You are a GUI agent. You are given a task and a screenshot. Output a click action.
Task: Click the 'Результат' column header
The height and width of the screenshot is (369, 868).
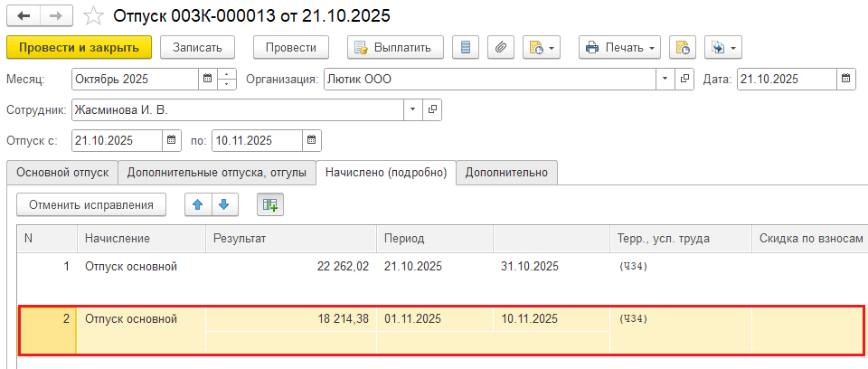(x=291, y=239)
